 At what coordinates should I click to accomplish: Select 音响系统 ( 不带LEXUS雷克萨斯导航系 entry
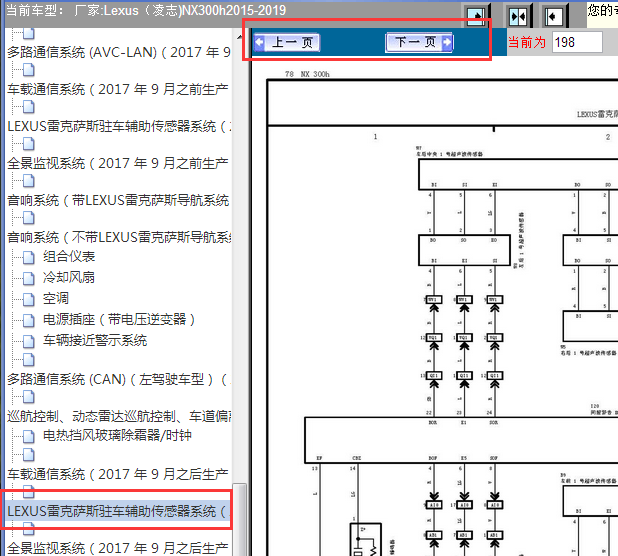tap(119, 237)
